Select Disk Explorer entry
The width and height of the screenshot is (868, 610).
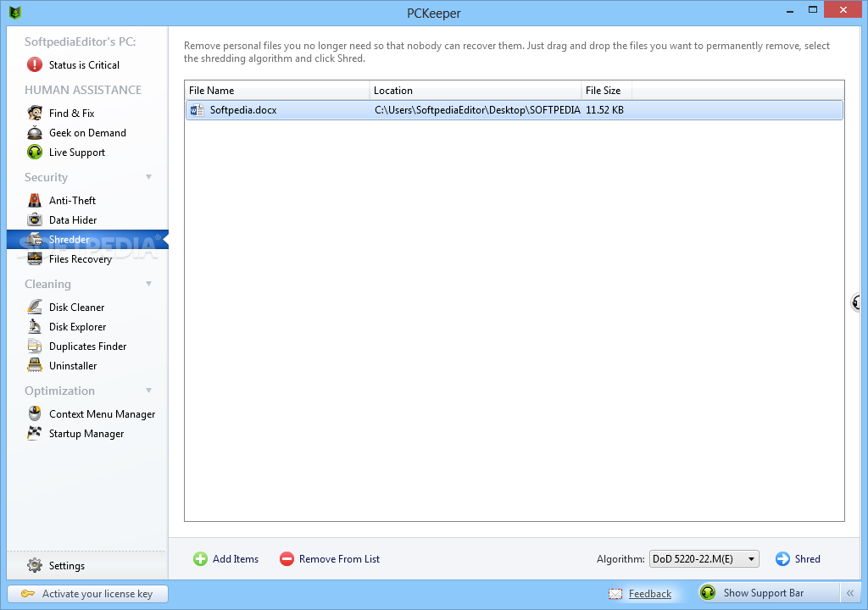pyautogui.click(x=77, y=326)
